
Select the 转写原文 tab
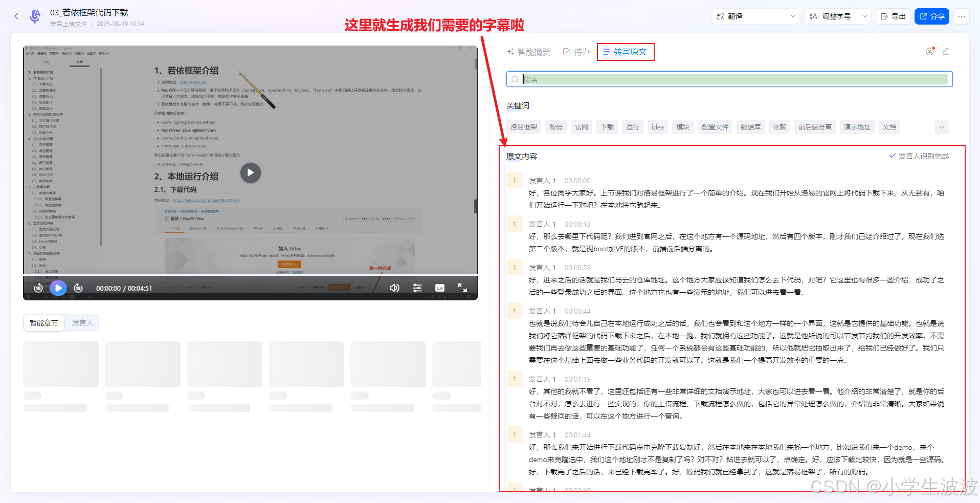(x=625, y=52)
